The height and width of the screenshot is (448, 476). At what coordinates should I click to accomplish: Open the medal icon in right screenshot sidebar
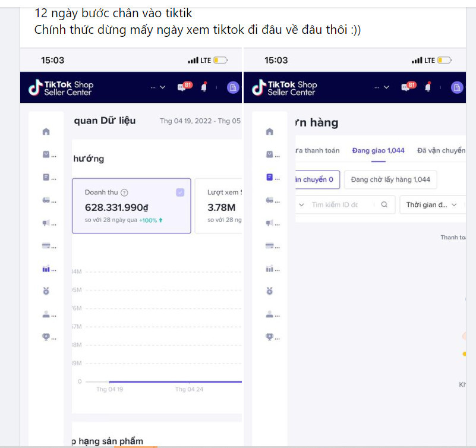click(270, 291)
